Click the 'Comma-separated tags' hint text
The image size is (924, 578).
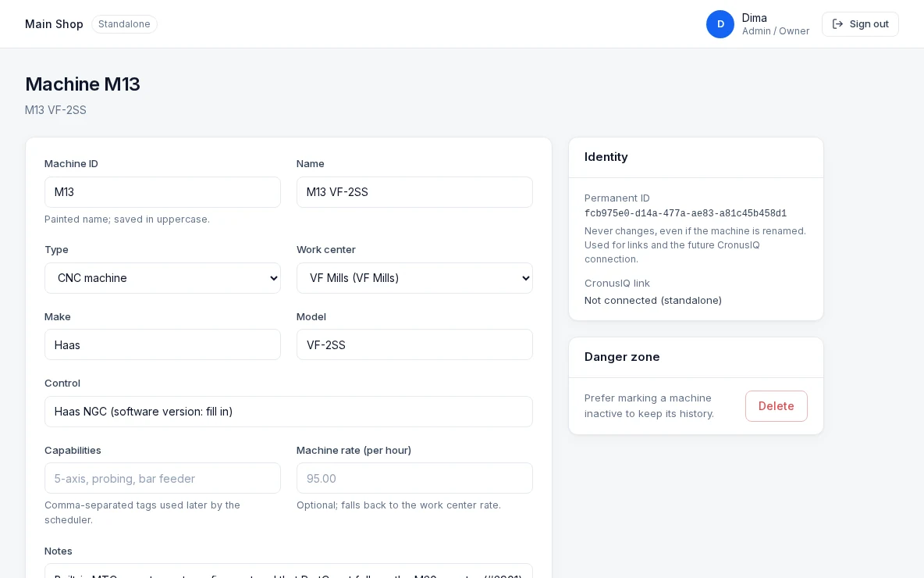(142, 512)
